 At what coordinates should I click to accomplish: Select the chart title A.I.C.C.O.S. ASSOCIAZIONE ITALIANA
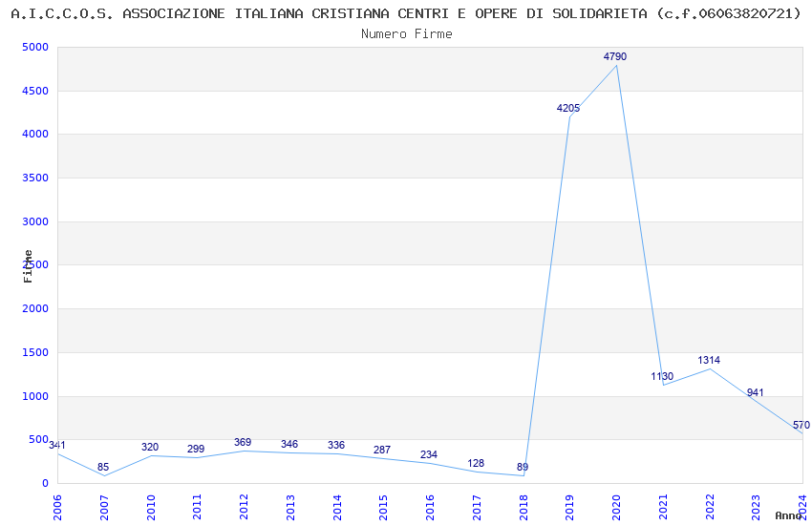tap(406, 13)
